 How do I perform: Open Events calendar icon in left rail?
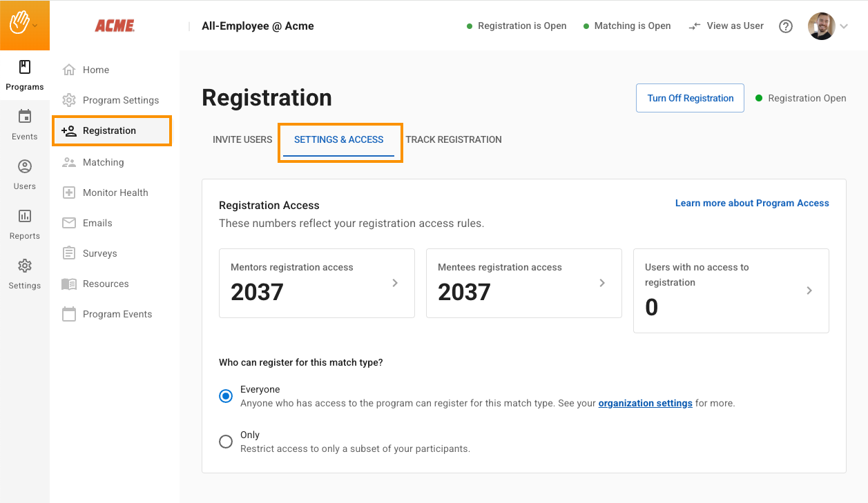coord(25,117)
